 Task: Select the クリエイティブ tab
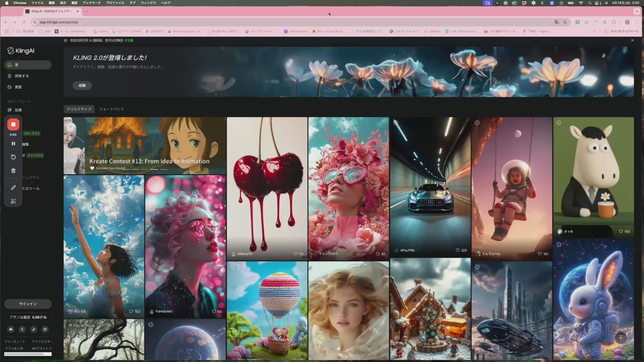pos(79,109)
